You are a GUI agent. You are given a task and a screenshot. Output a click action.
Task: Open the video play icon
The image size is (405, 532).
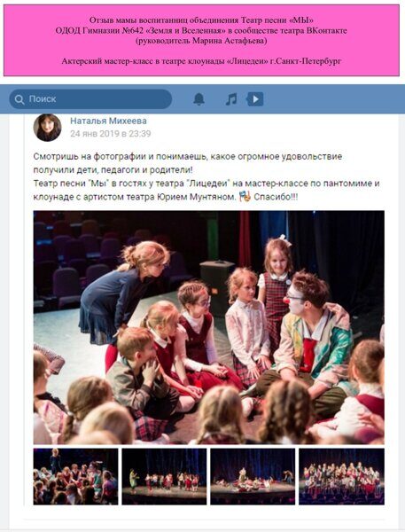pos(255,99)
